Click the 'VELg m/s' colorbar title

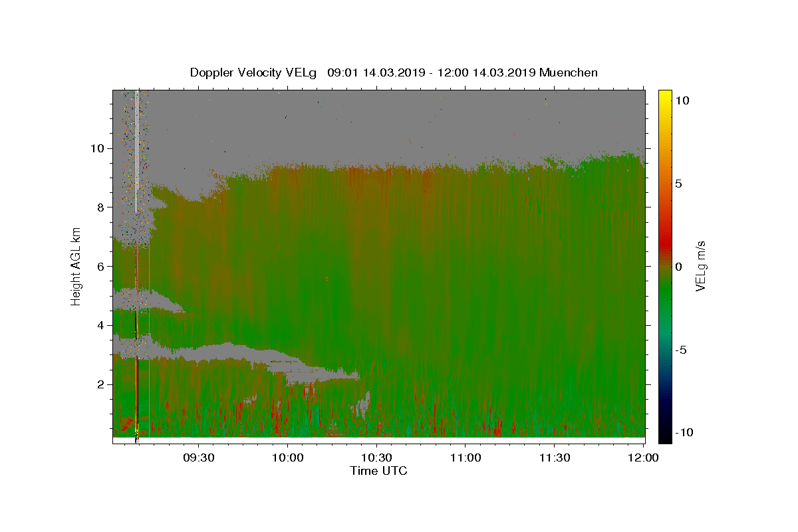coord(700,267)
